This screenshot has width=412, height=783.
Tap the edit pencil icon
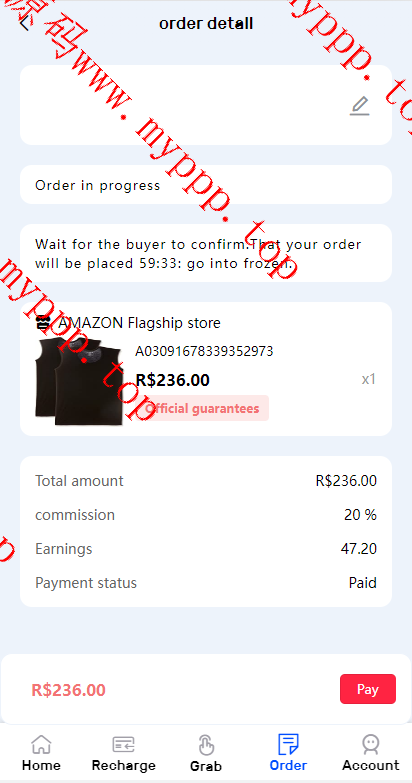(x=360, y=106)
